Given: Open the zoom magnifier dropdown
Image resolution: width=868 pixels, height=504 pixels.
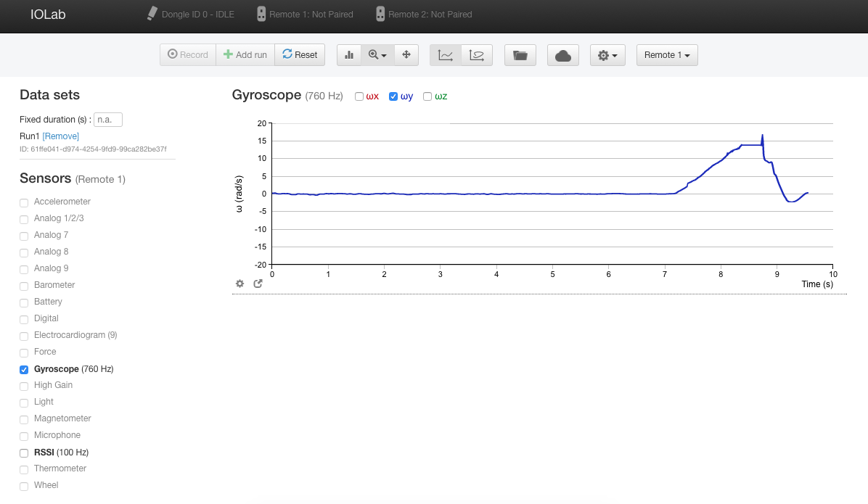Looking at the screenshot, I should [x=377, y=55].
